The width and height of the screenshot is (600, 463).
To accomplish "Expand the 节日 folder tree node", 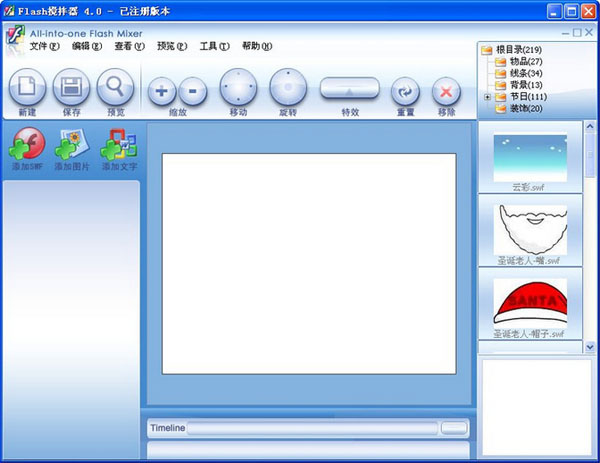I will (487, 97).
